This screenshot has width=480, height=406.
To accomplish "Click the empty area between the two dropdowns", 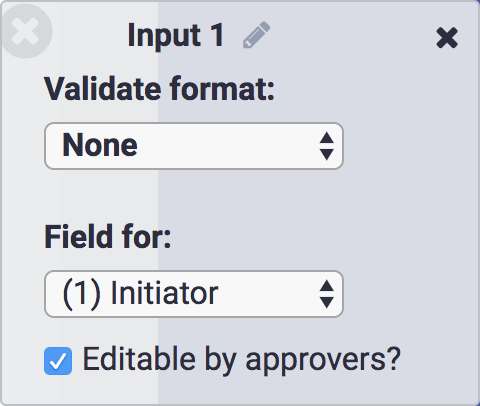I will click(x=194, y=197).
